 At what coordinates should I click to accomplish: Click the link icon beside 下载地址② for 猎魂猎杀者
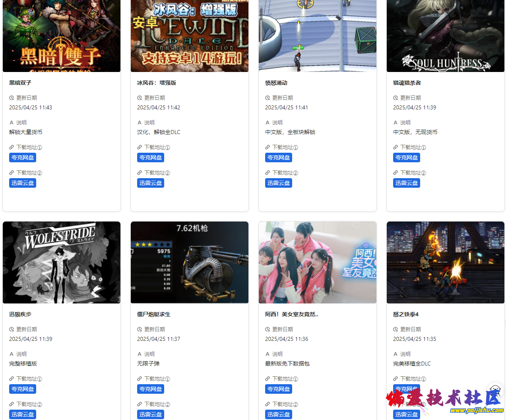395,173
